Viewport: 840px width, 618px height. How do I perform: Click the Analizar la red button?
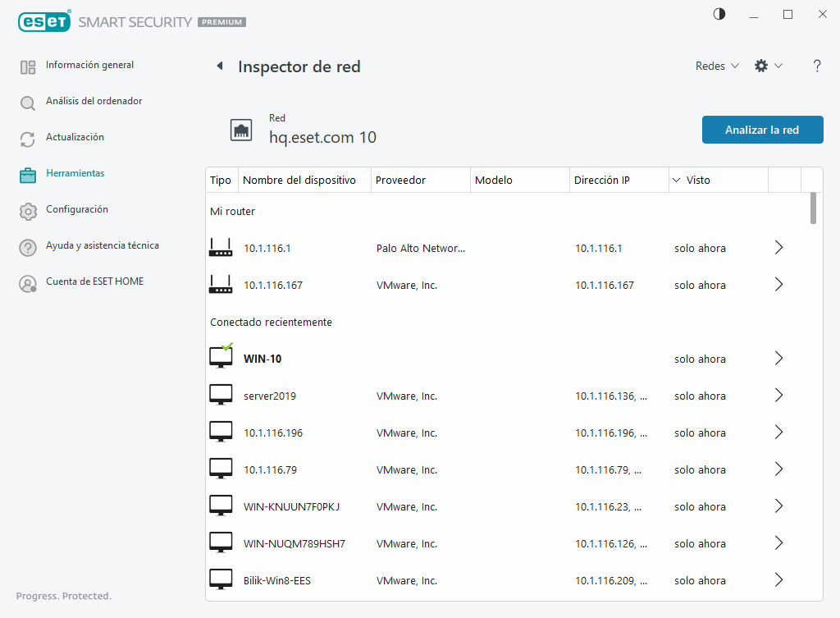762,130
